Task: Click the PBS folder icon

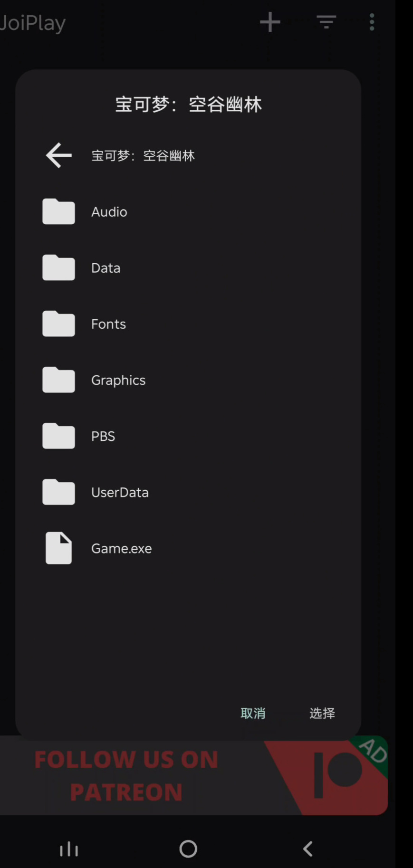Action: pos(58,436)
